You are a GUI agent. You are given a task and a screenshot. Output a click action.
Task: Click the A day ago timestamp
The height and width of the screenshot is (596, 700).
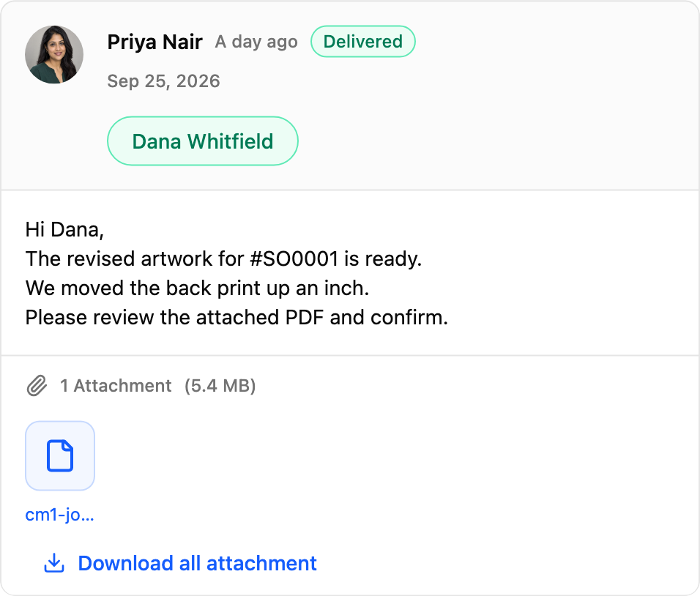click(256, 42)
